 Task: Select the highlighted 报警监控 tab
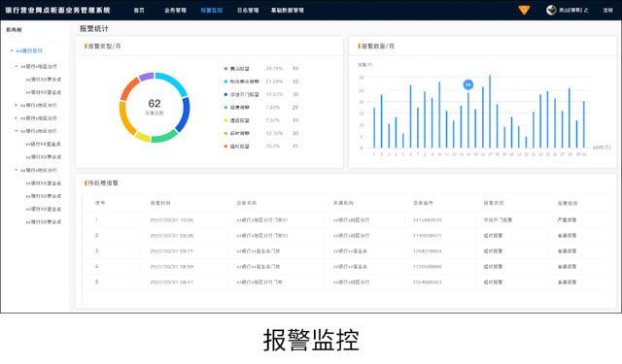[212, 11]
